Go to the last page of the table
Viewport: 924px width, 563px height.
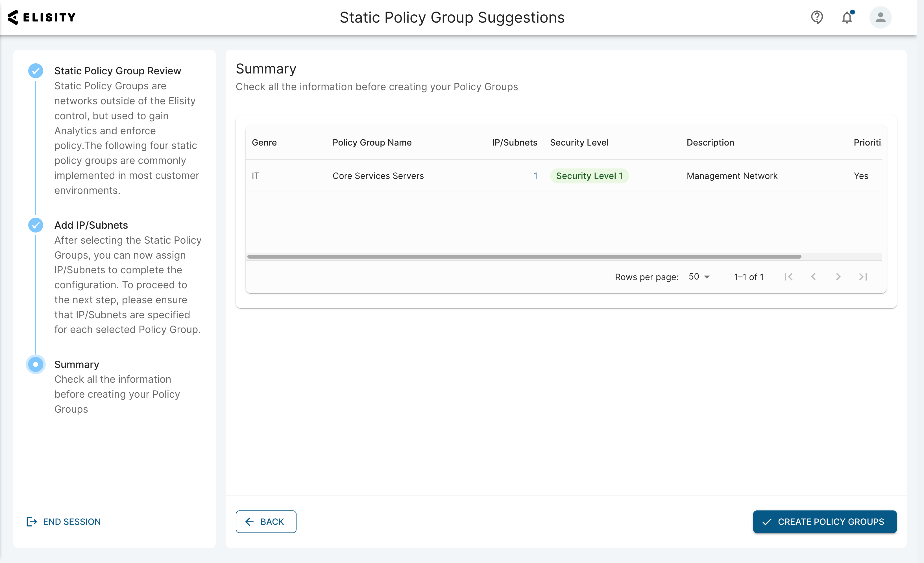[x=863, y=277]
